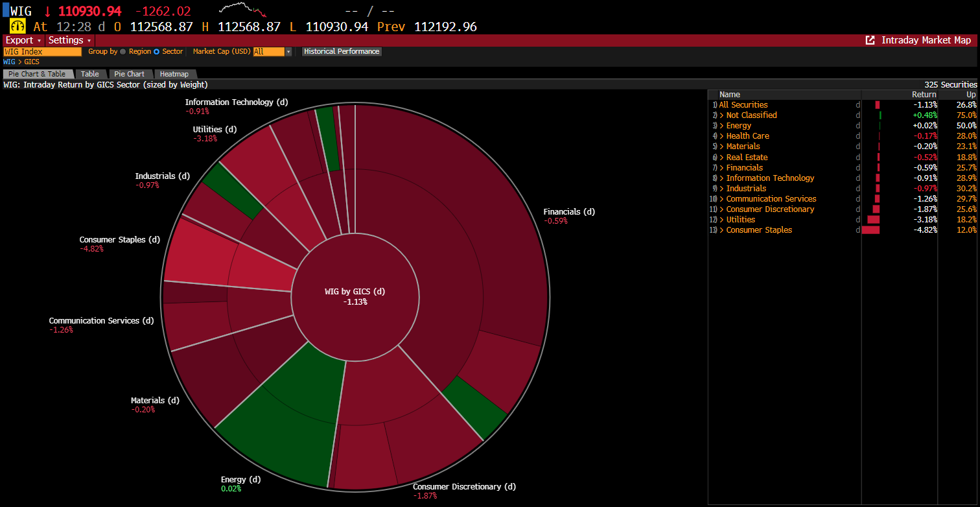Click the yellow gauge icon beside the time
This screenshot has width=980, height=507.
pos(17,27)
